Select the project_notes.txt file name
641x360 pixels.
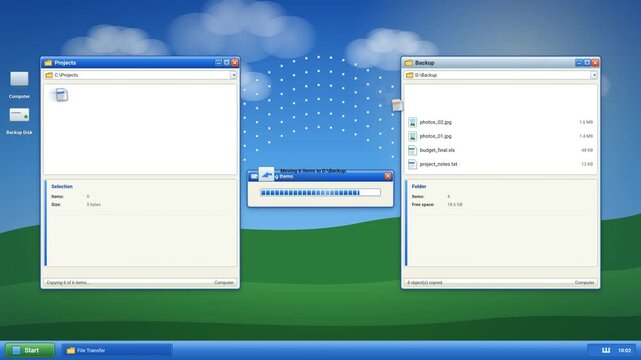pyautogui.click(x=438, y=164)
